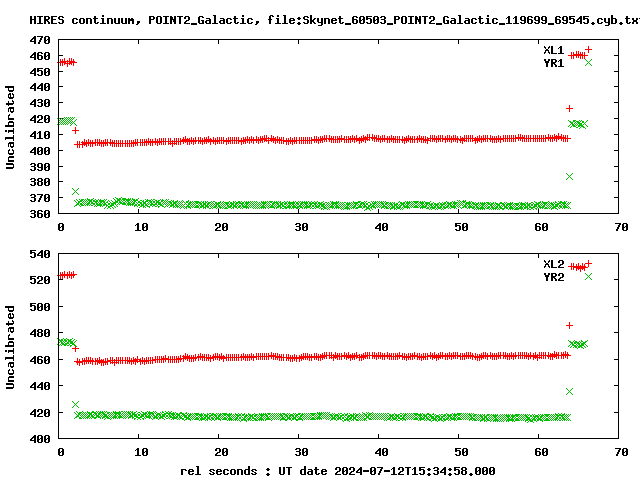Click the 440 y-axis tick on top plot
This screenshot has height=480, width=640.
[40, 87]
